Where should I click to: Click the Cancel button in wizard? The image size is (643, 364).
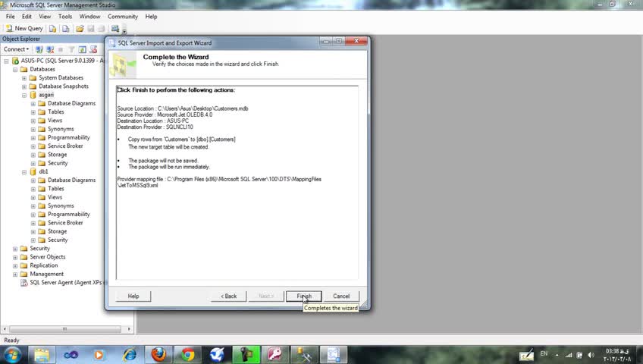point(341,296)
